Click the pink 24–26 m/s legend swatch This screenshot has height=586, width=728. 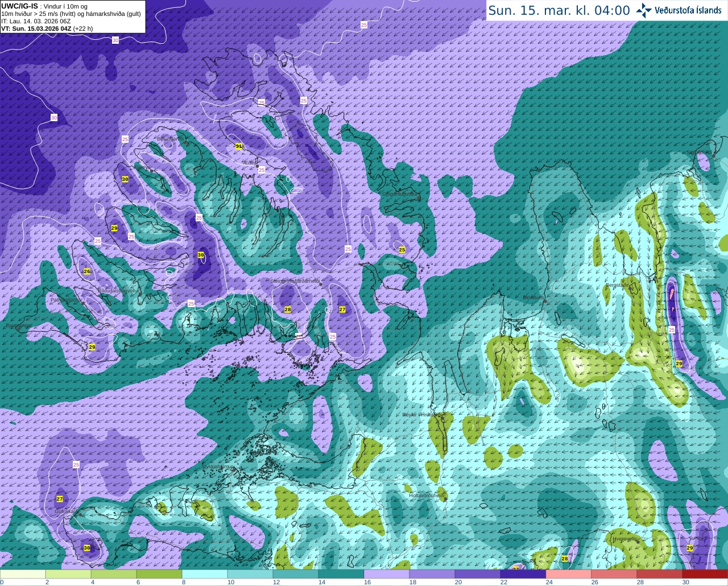569,574
